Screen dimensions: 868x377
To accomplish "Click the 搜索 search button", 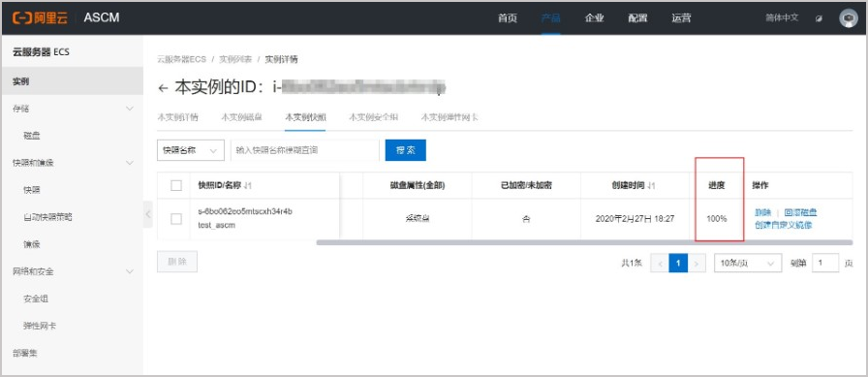I will [405, 150].
